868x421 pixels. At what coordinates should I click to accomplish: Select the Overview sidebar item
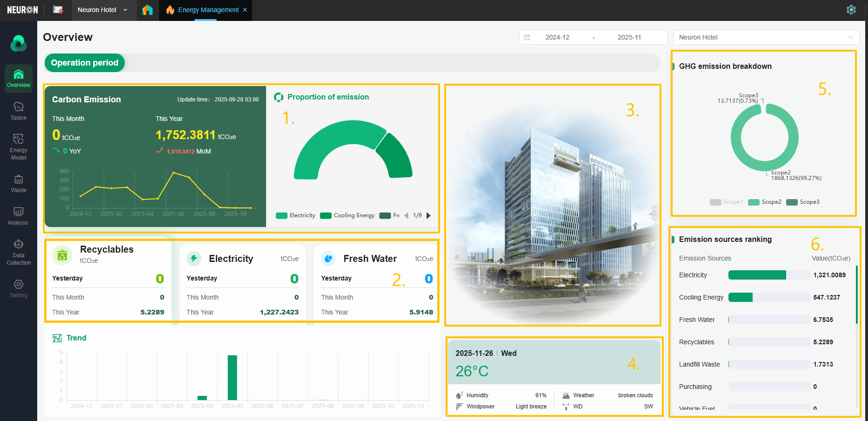[19, 78]
